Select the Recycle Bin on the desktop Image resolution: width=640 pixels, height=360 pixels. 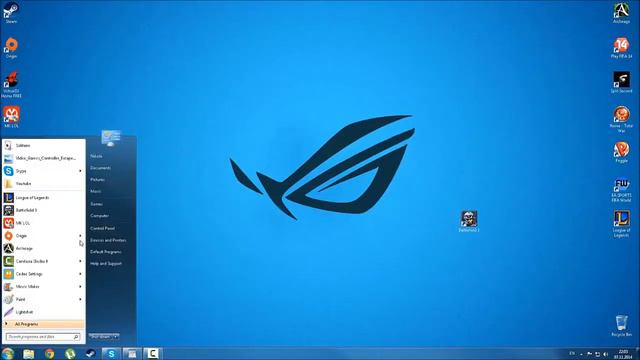(621, 326)
